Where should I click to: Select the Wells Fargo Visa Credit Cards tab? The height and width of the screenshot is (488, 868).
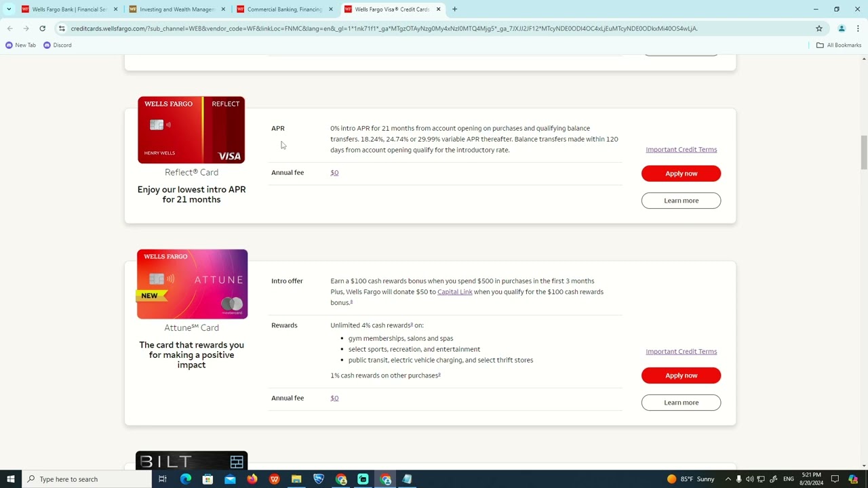pyautogui.click(x=392, y=9)
